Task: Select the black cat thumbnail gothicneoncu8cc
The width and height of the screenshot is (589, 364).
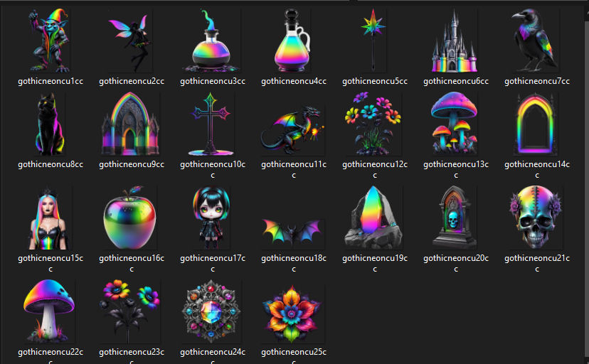Action: click(x=50, y=124)
